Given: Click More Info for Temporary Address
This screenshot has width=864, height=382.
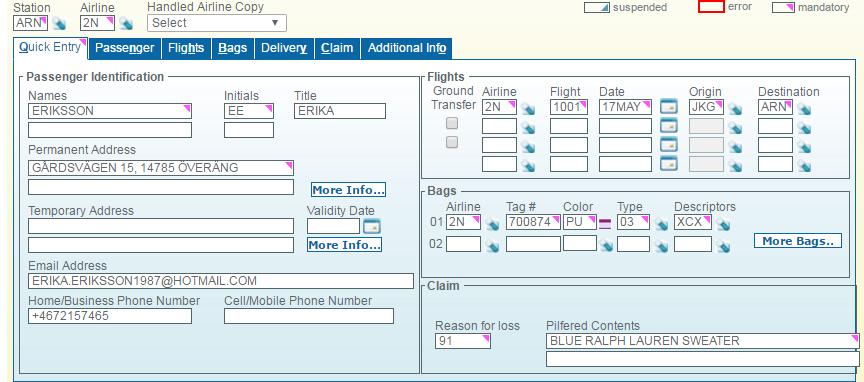Looking at the screenshot, I should pyautogui.click(x=344, y=245).
